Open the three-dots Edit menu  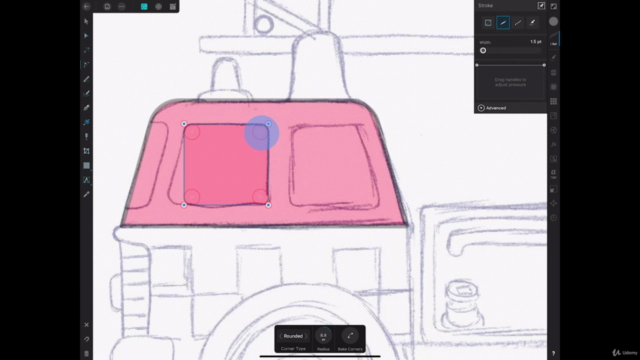click(122, 7)
